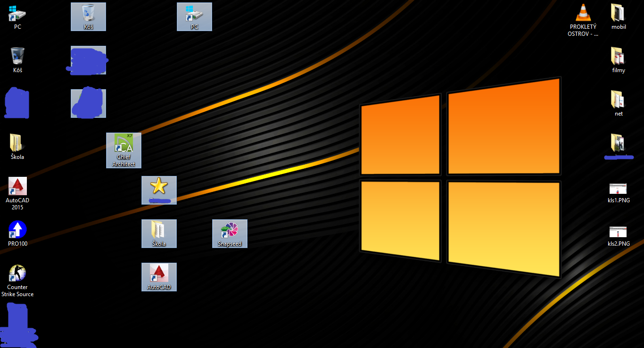Select the Kôš recycle bin without highlight
This screenshot has width=644, height=348.
[17, 60]
